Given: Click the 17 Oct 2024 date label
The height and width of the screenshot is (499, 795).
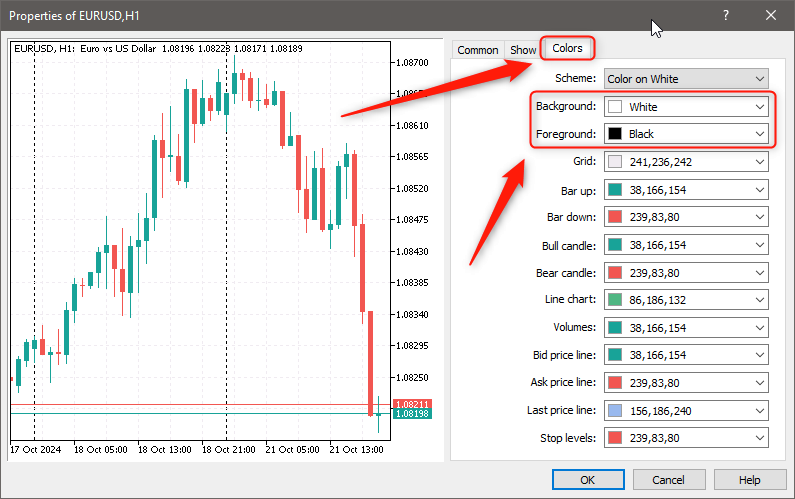Looking at the screenshot, I should click(35, 450).
